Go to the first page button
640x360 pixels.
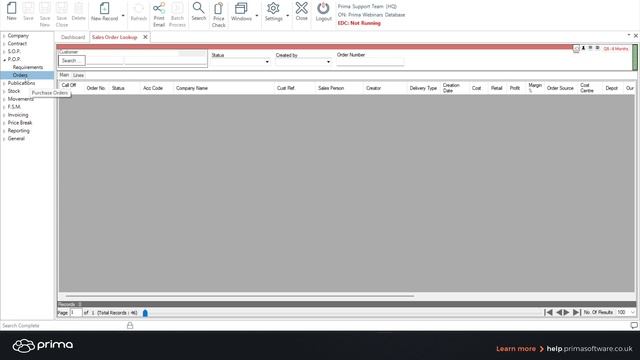click(549, 312)
